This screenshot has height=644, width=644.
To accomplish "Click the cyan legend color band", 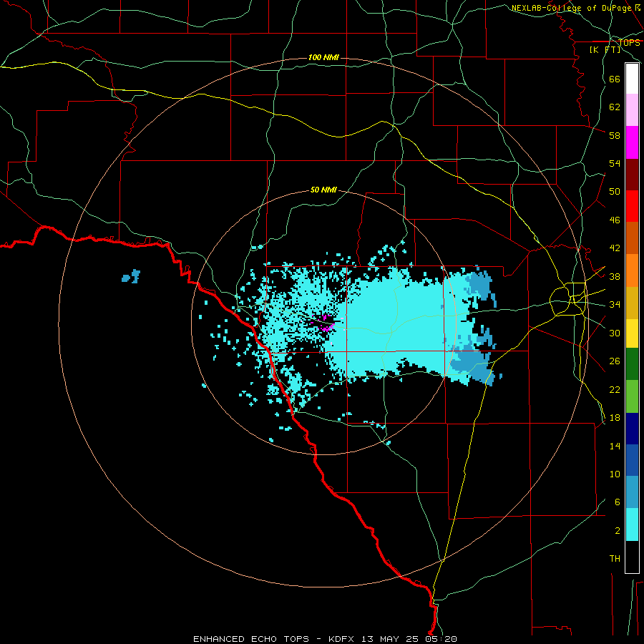I will (632, 525).
